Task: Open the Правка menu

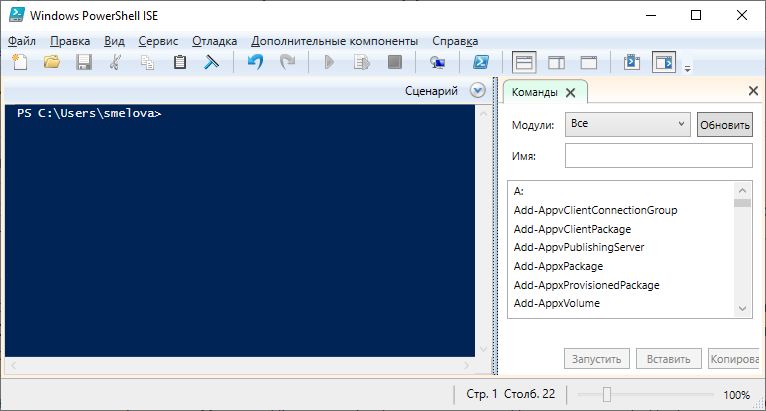Action: (70, 41)
